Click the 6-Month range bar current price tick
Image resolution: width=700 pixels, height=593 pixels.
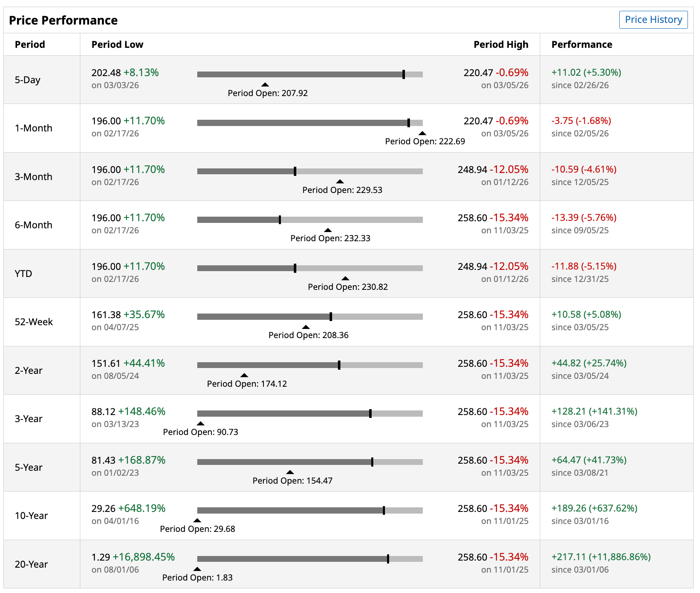[x=280, y=220]
